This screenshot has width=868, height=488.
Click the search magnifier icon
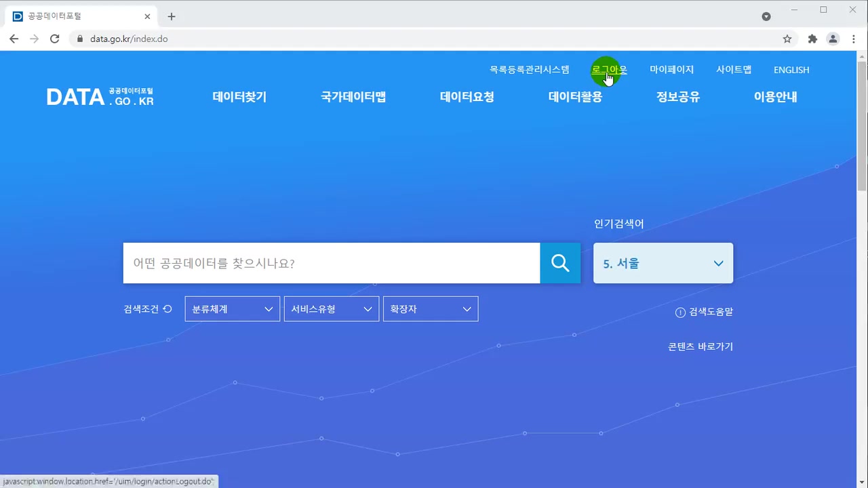(560, 263)
